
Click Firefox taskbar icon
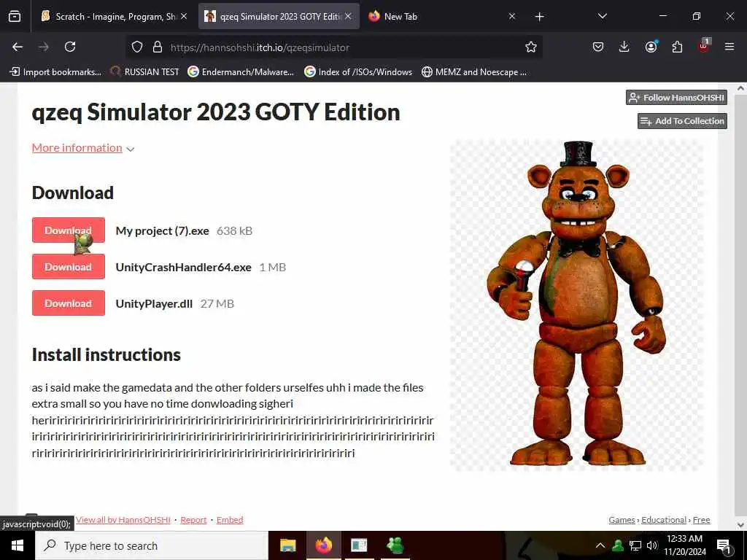pyautogui.click(x=324, y=545)
